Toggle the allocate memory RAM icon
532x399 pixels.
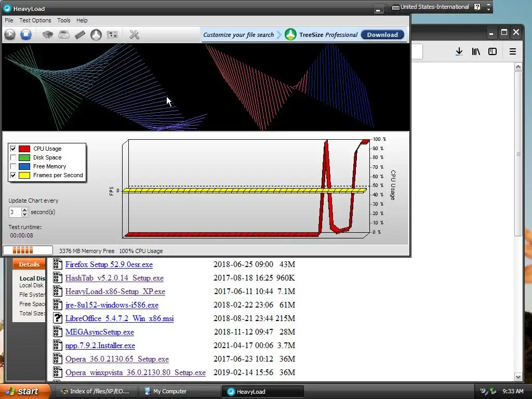click(80, 34)
